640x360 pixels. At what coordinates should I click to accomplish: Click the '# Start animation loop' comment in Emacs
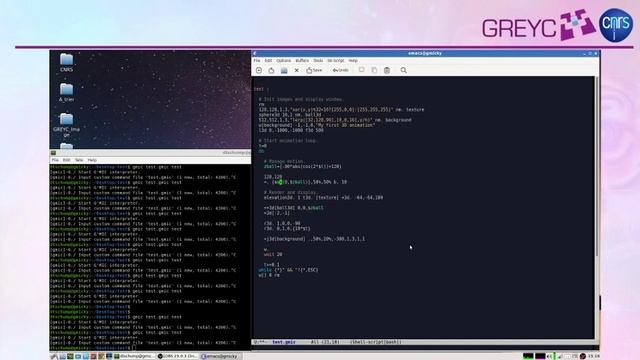[x=288, y=140]
